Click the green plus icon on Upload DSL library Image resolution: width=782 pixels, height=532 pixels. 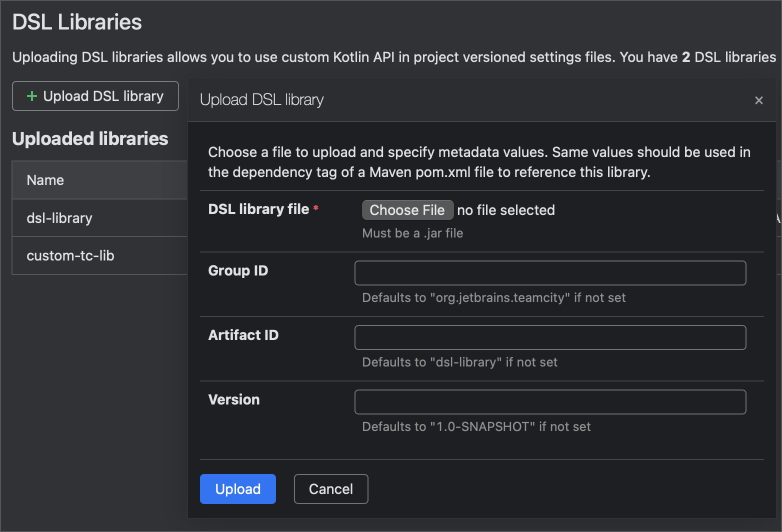coord(31,96)
